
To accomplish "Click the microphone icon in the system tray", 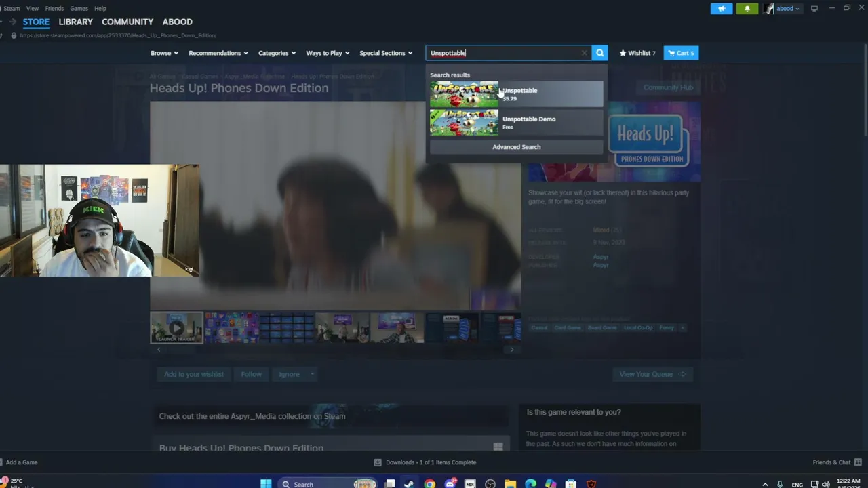I will pos(781,484).
